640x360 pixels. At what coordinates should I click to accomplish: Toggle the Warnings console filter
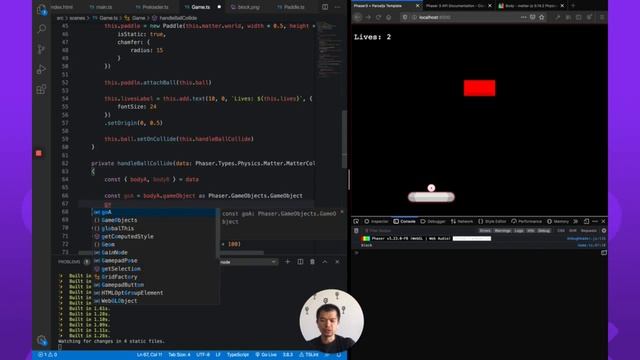click(503, 231)
